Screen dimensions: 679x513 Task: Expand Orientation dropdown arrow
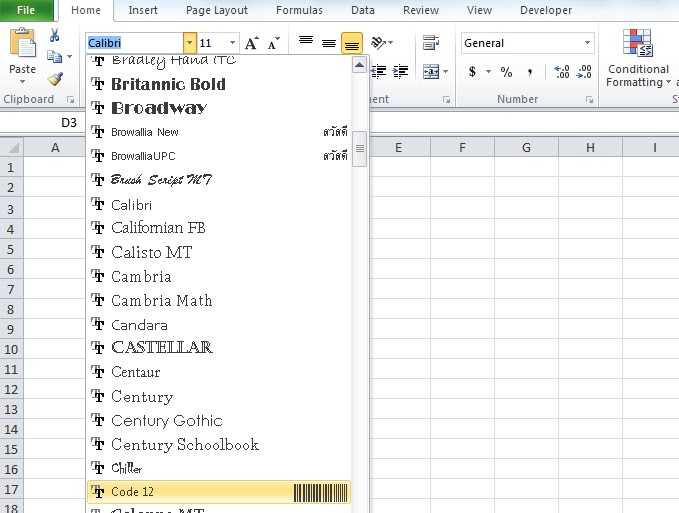point(391,42)
